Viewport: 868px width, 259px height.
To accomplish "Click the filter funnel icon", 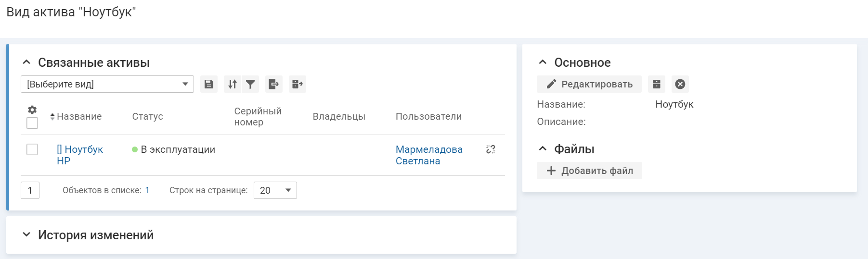I will 250,84.
